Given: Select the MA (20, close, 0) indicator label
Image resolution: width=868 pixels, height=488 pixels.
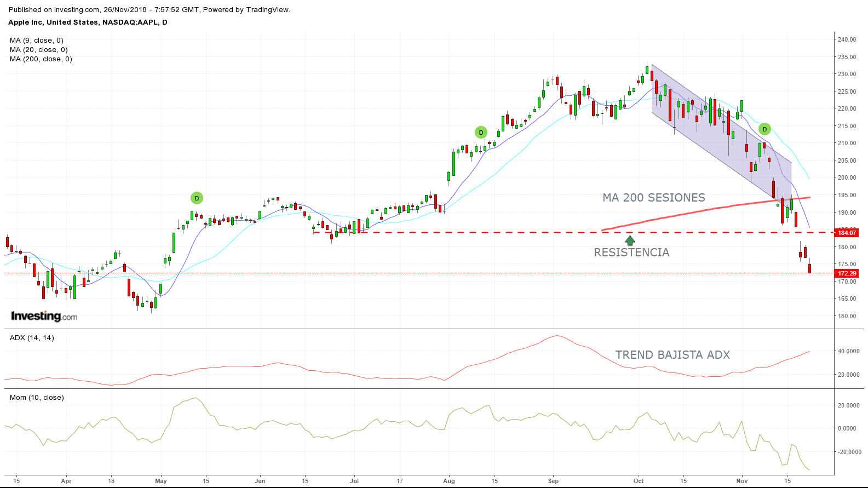Looking at the screenshot, I should point(39,50).
